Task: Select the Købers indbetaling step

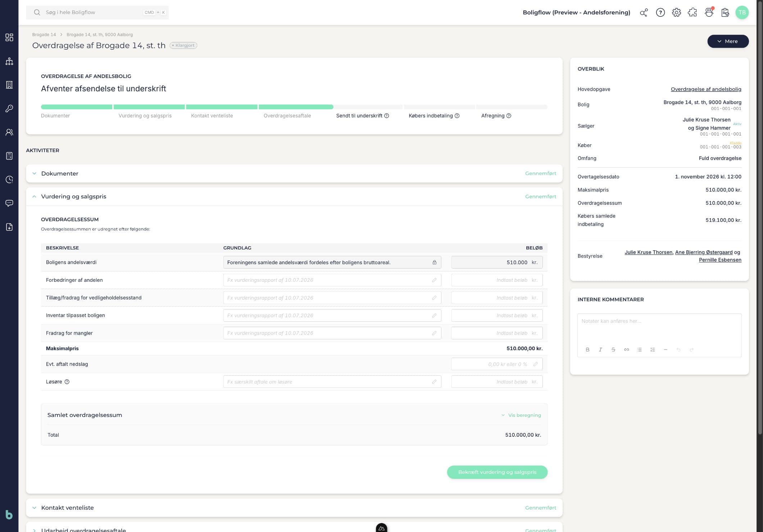Action: point(434,116)
